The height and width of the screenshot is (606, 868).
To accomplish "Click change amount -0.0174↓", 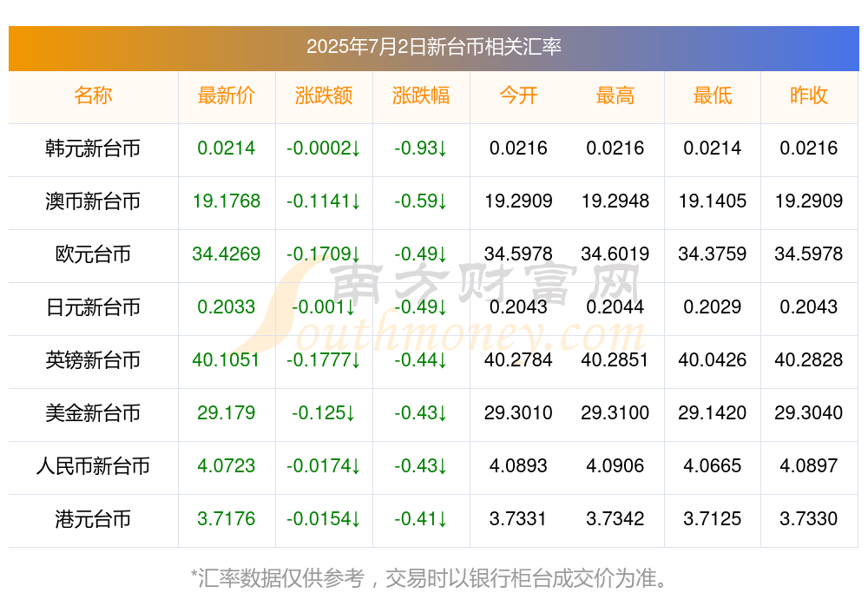I will 324,466.
